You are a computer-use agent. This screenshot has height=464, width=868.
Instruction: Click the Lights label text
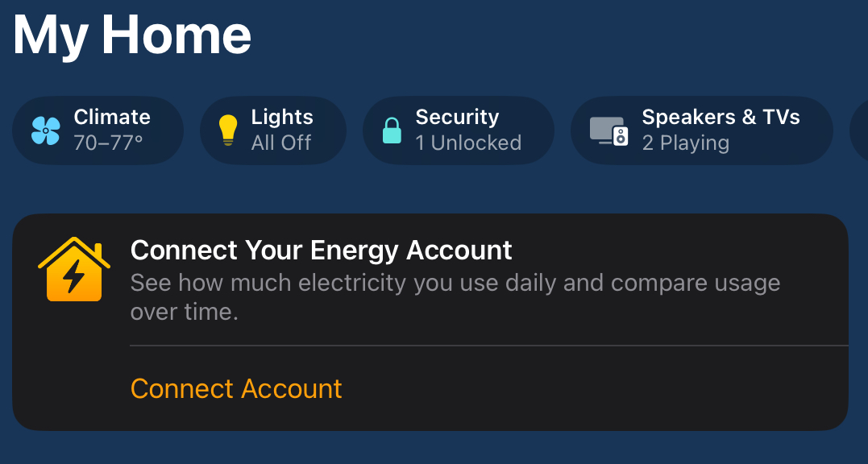pyautogui.click(x=282, y=118)
